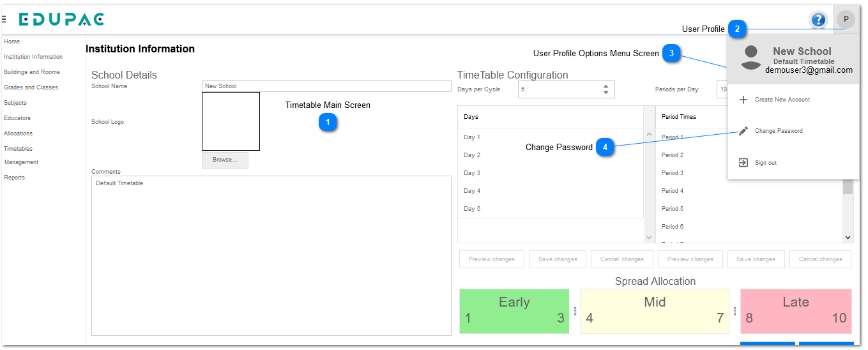Click the Days column header
The width and height of the screenshot is (868, 350).
coord(551,117)
